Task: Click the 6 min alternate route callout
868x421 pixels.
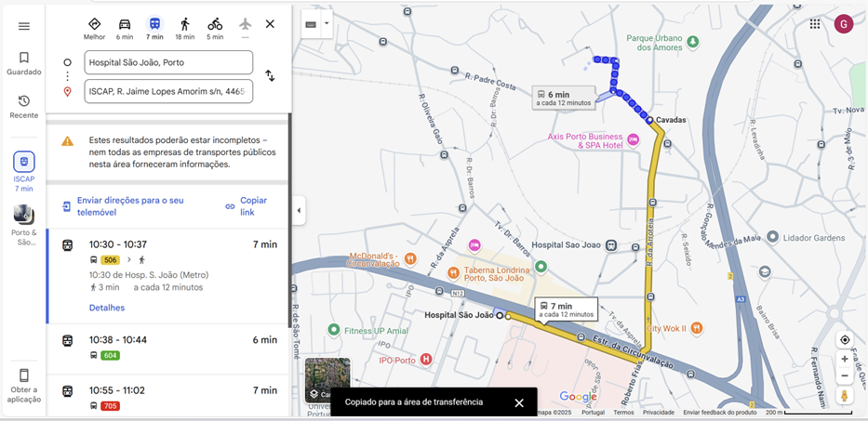Action: pos(564,98)
